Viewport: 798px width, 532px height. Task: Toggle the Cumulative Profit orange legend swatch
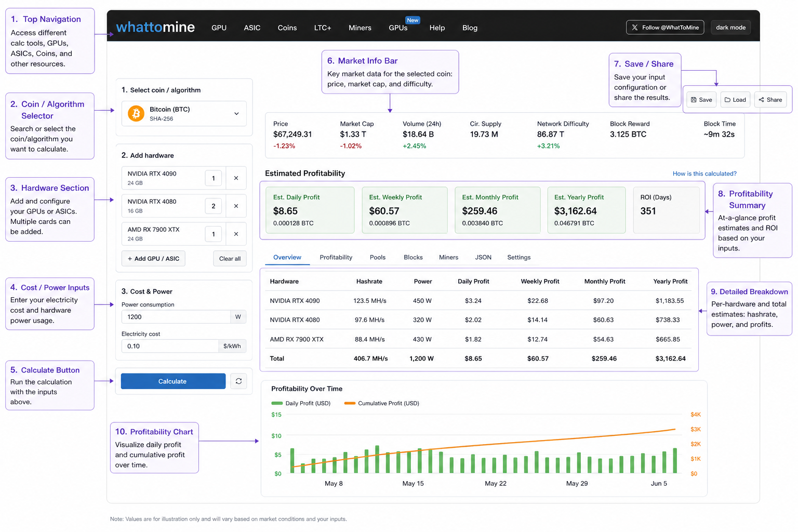(350, 403)
